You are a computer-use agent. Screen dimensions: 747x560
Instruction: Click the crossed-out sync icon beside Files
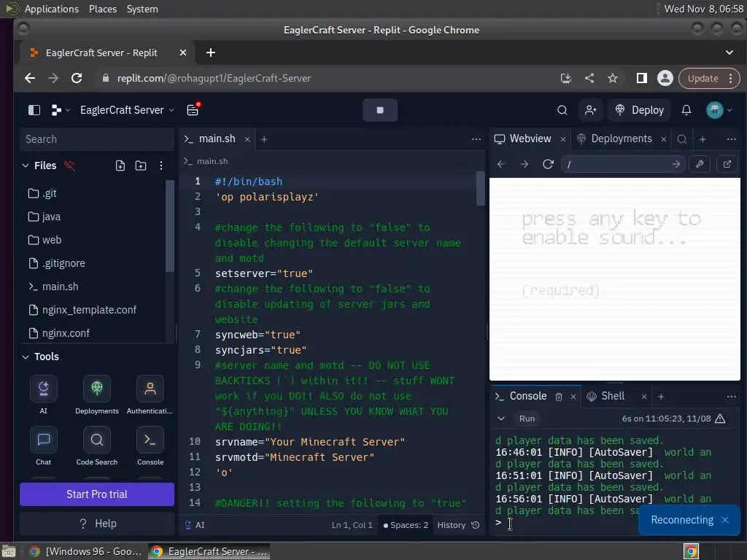(69, 166)
